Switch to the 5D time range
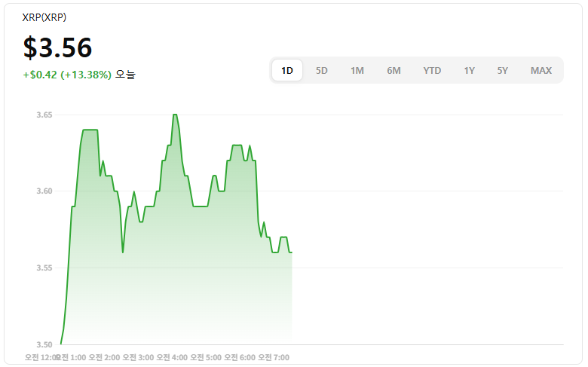Screen dimensions: 588x367 click(x=321, y=71)
